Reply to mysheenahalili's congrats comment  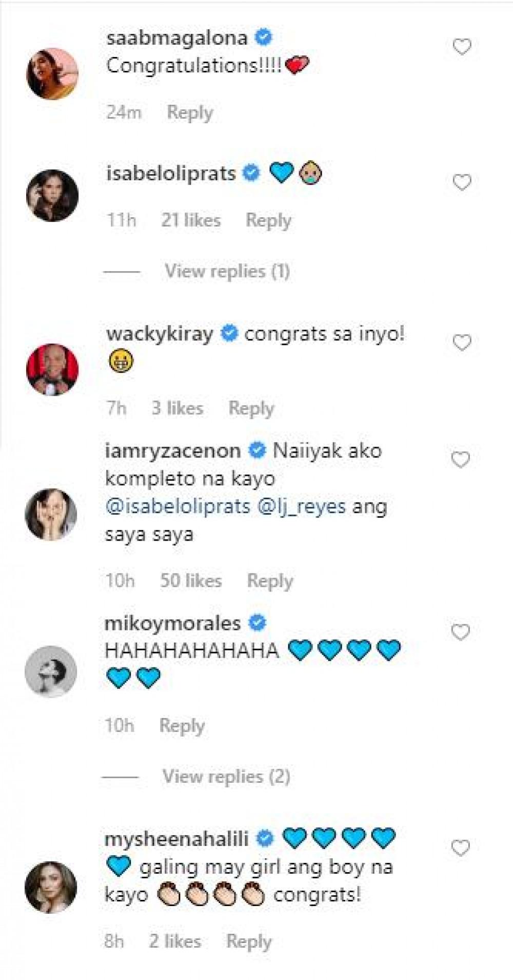[x=249, y=941]
